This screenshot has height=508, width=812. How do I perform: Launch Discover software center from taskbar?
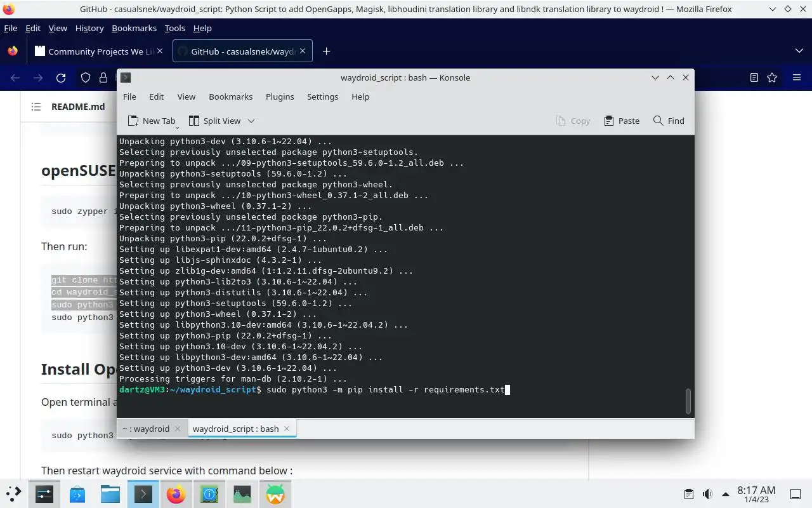pyautogui.click(x=77, y=494)
